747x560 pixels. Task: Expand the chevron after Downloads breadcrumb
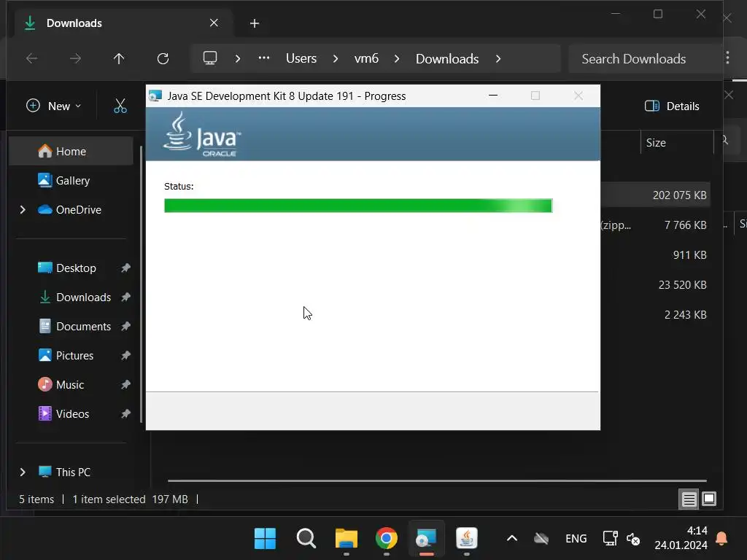coord(498,58)
